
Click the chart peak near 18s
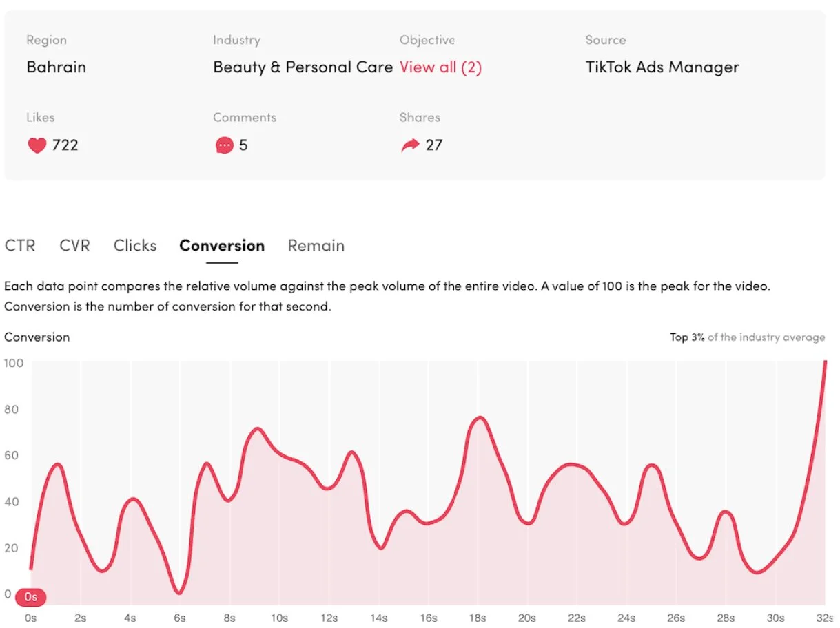tap(479, 417)
